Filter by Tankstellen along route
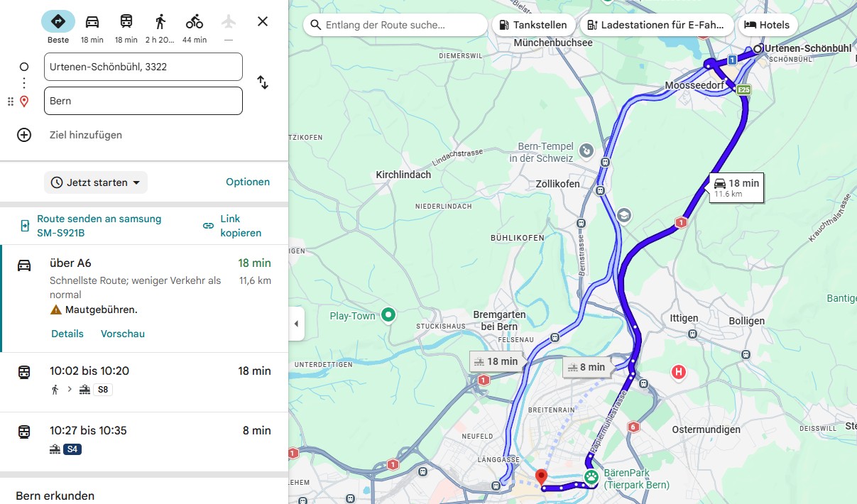Viewport: 857px width, 504px height. (x=533, y=25)
